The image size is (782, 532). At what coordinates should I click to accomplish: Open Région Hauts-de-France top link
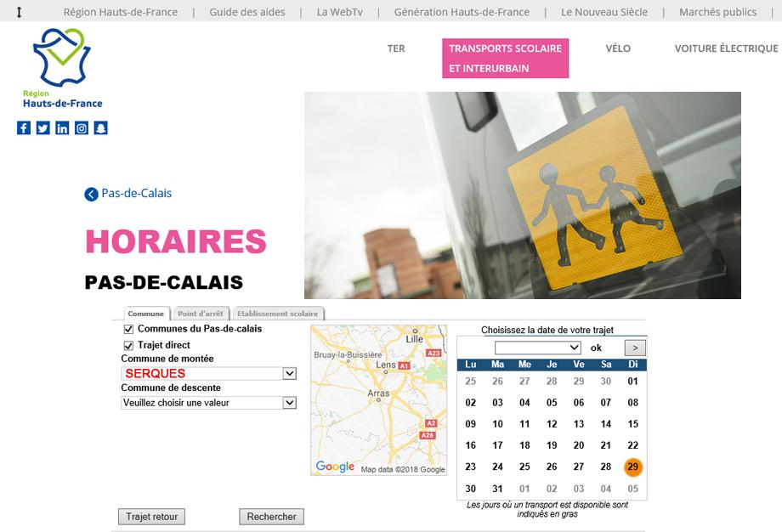[x=120, y=12]
